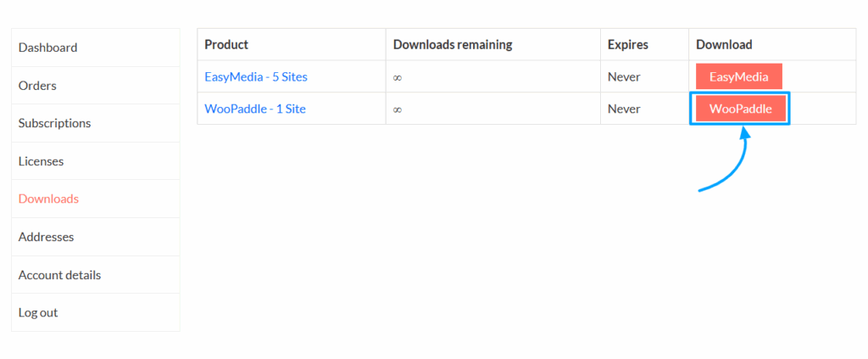
Task: Download the WooPaddle plugin file
Action: pyautogui.click(x=740, y=109)
